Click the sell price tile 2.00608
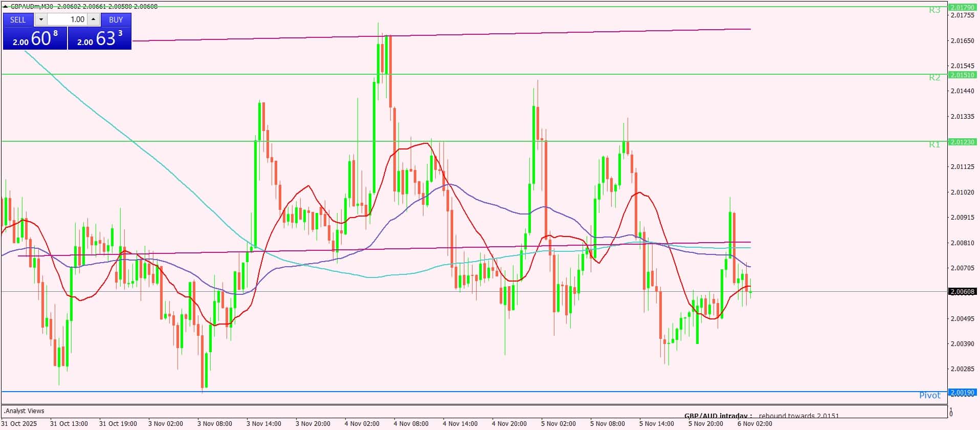Screen dimensions: 980x430 click(35, 38)
